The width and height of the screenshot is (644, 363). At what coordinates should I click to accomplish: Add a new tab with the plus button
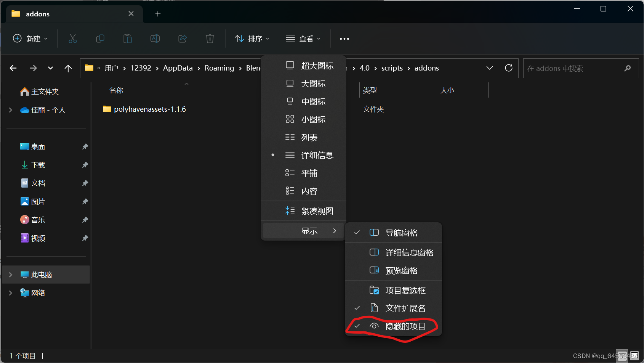coord(158,14)
